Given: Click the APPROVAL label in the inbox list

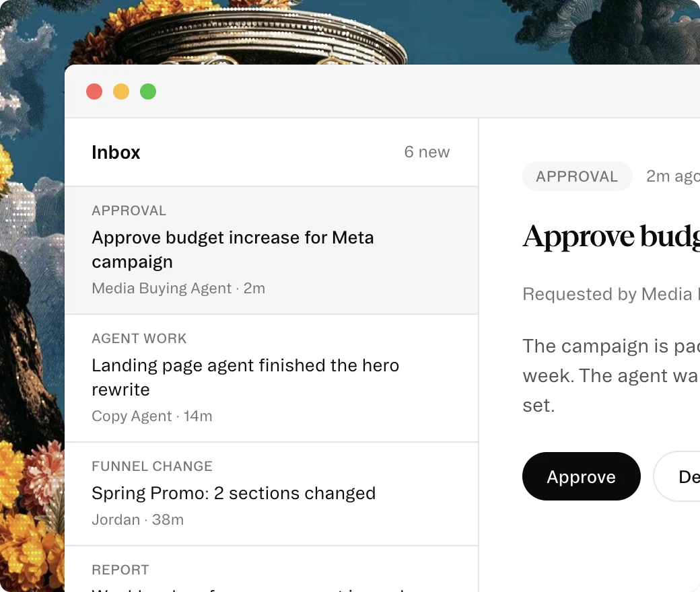Looking at the screenshot, I should (129, 211).
